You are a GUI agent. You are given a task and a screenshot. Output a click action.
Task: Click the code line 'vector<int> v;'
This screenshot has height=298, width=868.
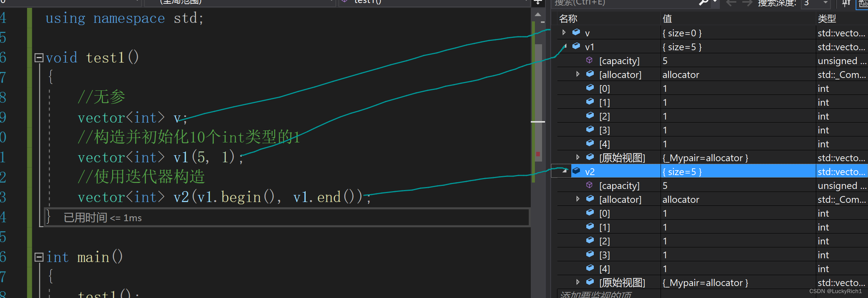point(132,118)
